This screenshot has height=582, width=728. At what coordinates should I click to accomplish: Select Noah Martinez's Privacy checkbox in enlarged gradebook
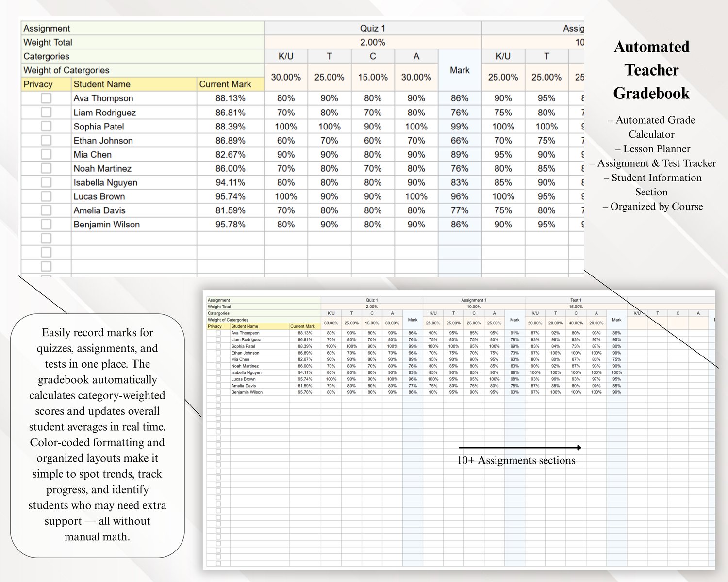pos(46,168)
